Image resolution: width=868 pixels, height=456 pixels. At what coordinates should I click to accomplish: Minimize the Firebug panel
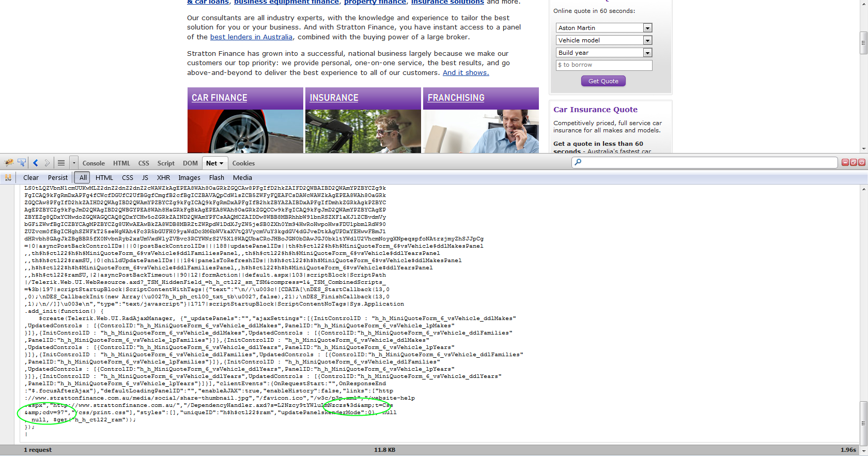(x=845, y=162)
